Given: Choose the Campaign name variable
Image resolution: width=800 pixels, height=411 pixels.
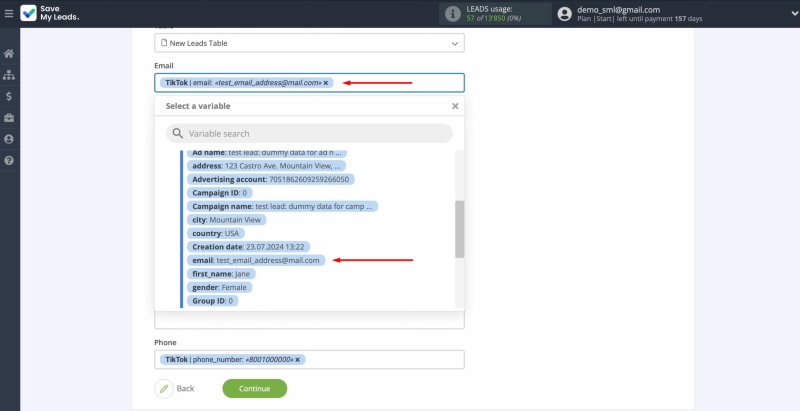Looking at the screenshot, I should click(x=283, y=206).
